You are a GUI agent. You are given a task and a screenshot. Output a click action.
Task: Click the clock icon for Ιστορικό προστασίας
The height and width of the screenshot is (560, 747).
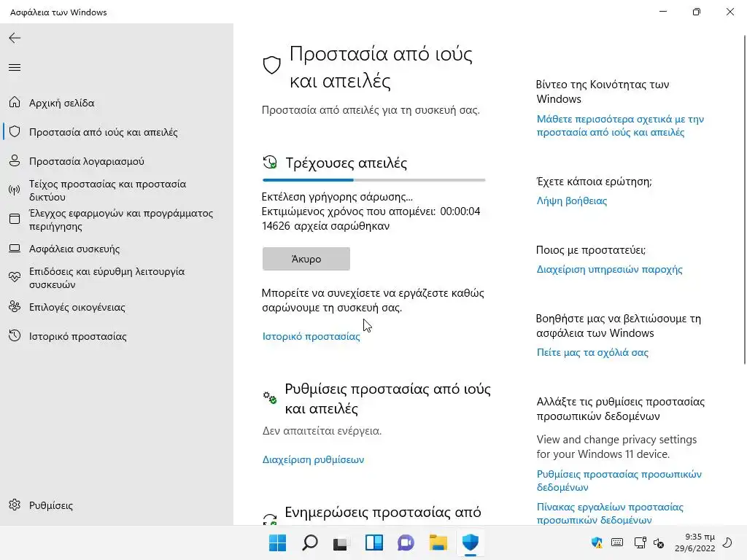[15, 335]
